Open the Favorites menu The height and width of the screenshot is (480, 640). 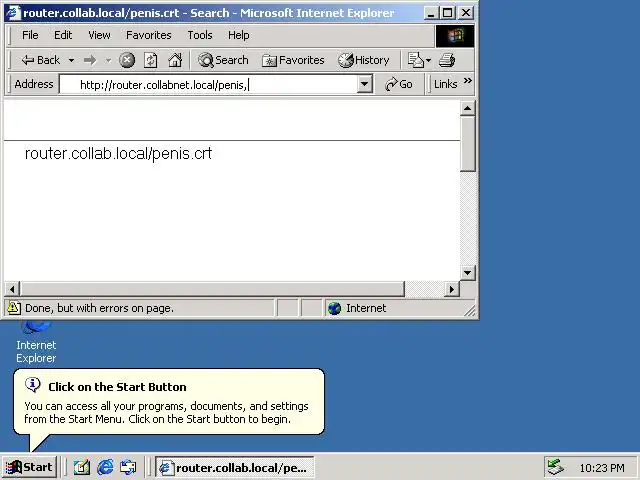pyautogui.click(x=149, y=35)
